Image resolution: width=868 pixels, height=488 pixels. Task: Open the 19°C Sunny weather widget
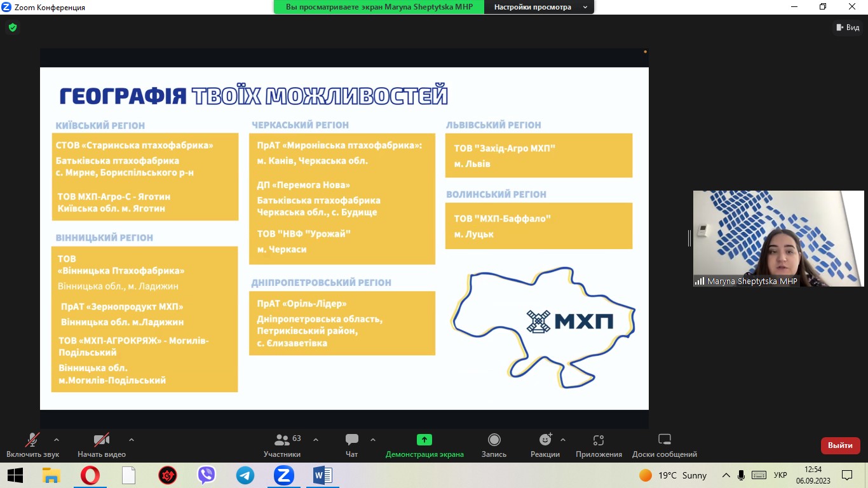673,475
